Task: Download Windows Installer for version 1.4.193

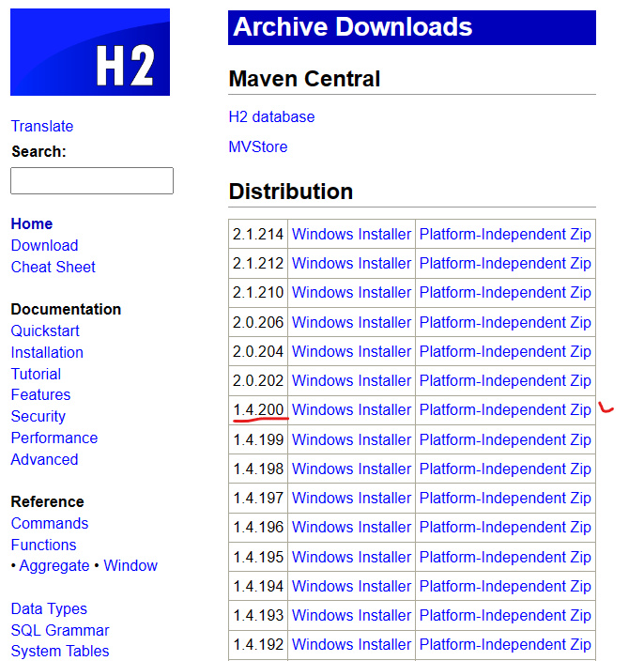Action: [351, 615]
